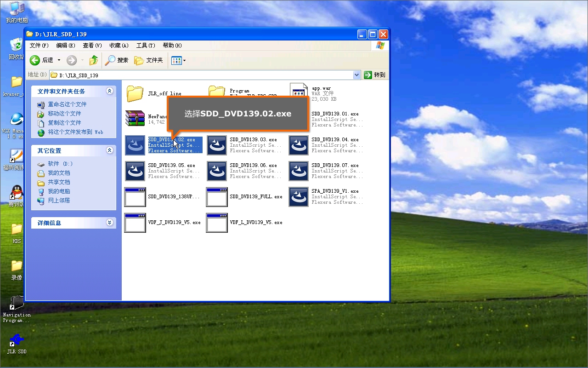Select the JLR SDD desktop shortcut
This screenshot has height=368, width=588.
click(17, 340)
